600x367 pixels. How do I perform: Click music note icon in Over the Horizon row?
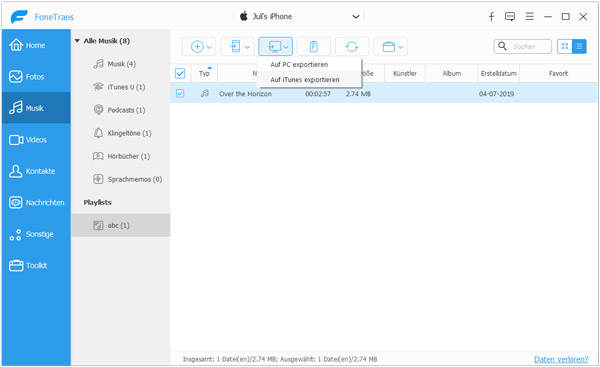[x=205, y=93]
